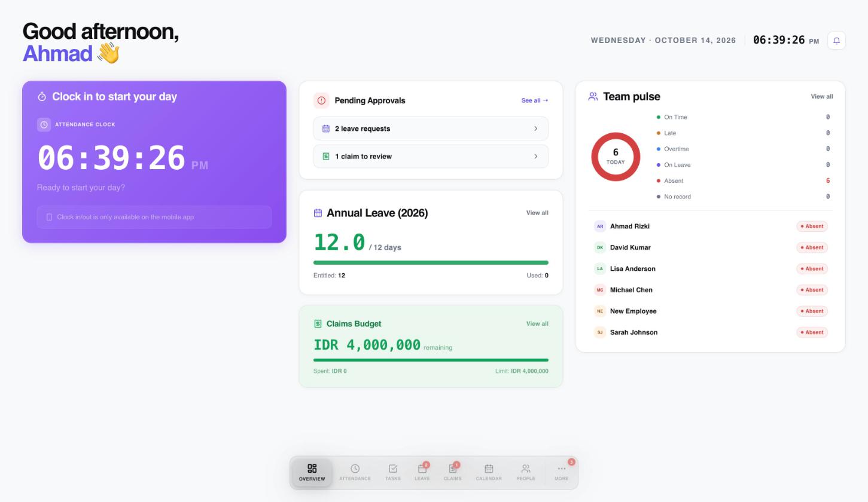Click Michael Chen's name in the team list
Screen dimensions: 868x502
pyautogui.click(x=631, y=290)
